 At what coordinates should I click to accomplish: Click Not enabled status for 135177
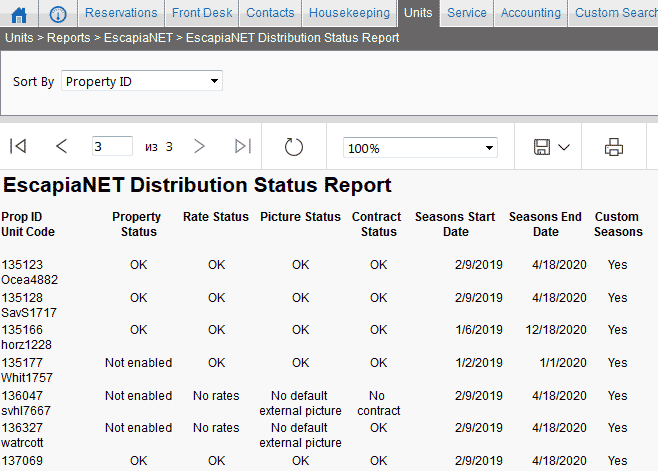[x=138, y=363]
